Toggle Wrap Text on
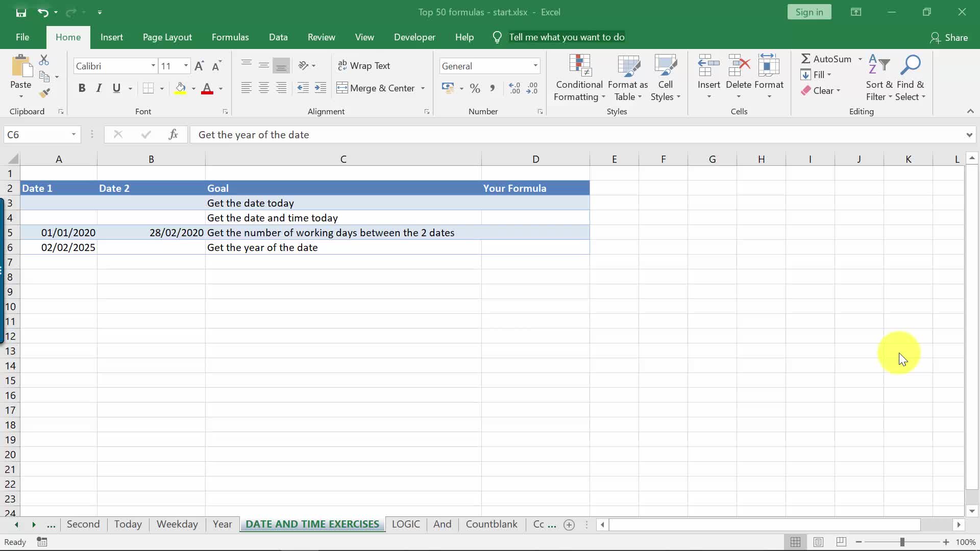This screenshot has width=980, height=551. [364, 66]
